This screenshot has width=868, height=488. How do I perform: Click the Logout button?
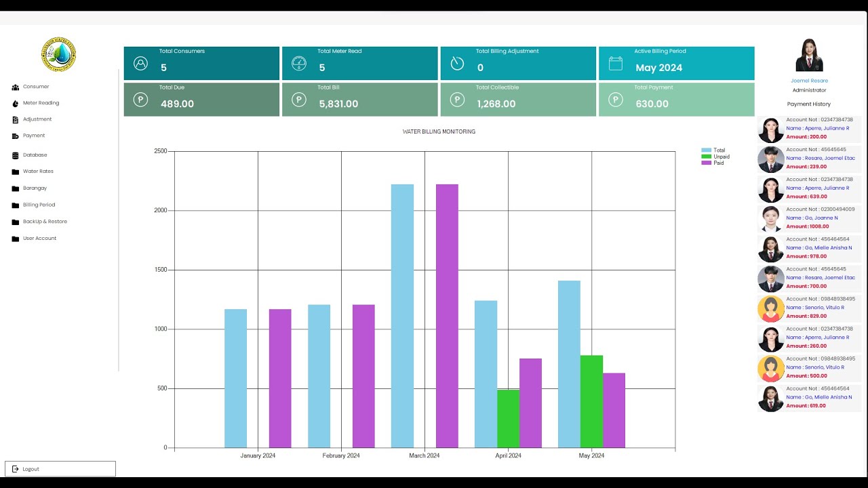tap(60, 469)
